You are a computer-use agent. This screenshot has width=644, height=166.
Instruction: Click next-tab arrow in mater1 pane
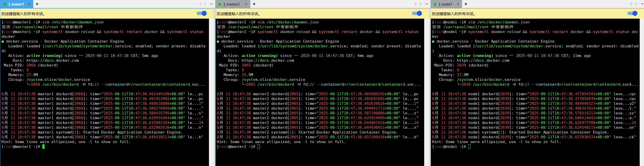[x=205, y=4]
